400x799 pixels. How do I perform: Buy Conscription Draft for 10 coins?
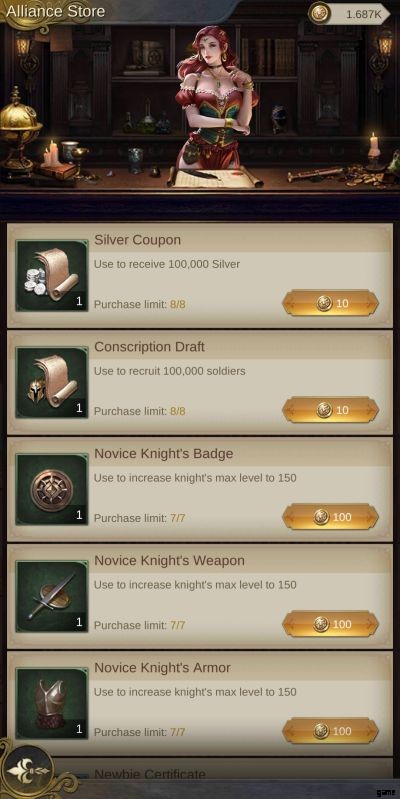[x=330, y=410]
